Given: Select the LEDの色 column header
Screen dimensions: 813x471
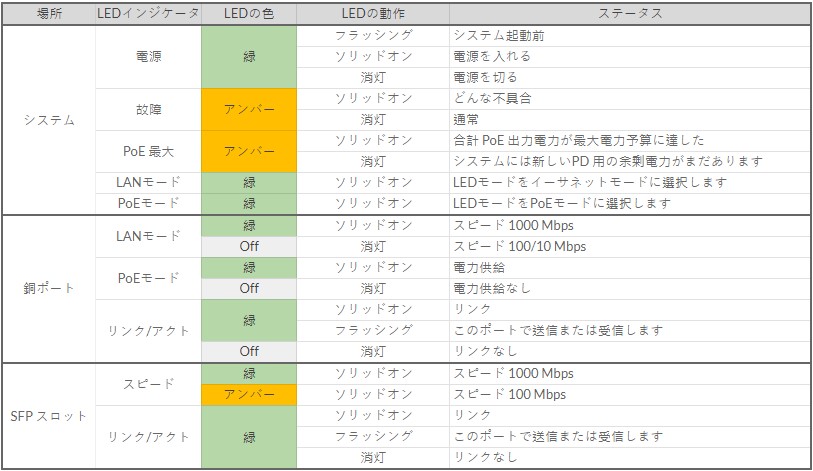Looking at the screenshot, I should point(249,14).
